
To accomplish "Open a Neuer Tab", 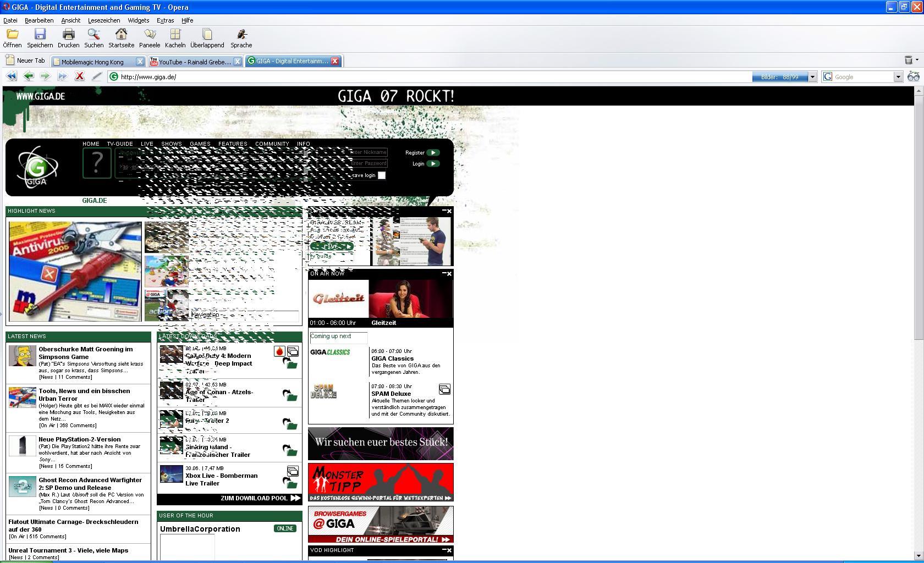I will (x=25, y=60).
